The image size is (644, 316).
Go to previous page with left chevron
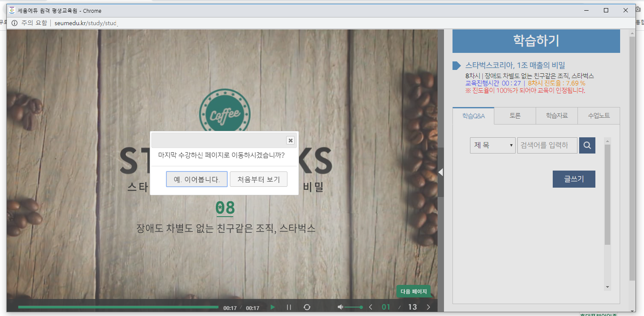[x=371, y=307]
